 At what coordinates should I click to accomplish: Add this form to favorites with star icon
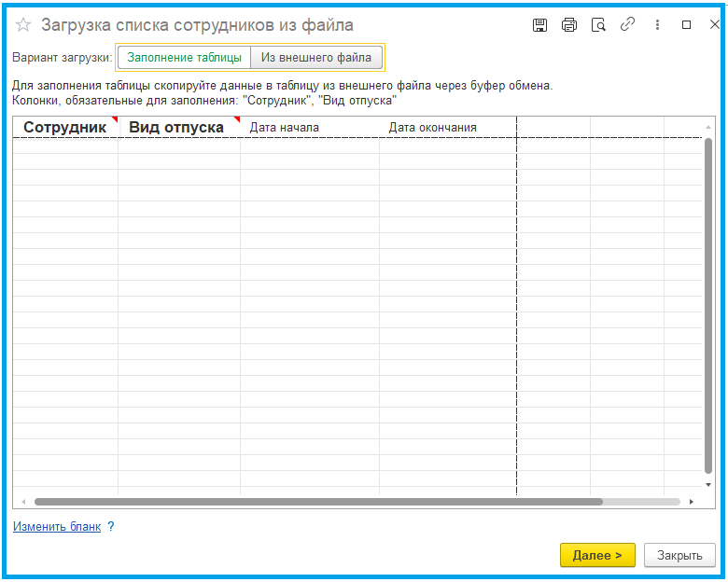coord(23,25)
